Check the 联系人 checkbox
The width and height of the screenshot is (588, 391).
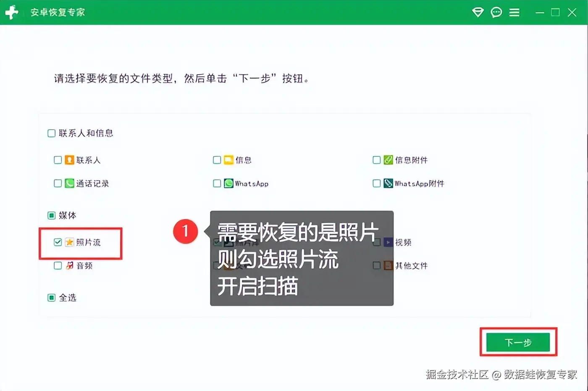pos(58,160)
